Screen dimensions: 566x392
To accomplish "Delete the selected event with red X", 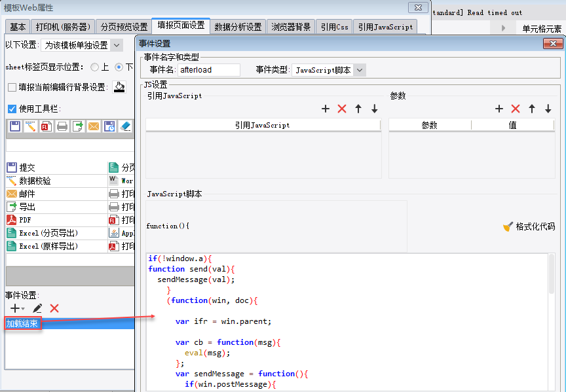I will (54, 308).
